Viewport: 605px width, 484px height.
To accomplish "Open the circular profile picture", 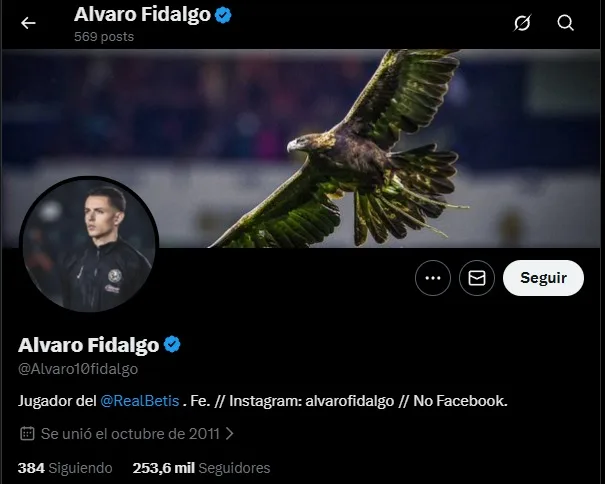I will 89,244.
